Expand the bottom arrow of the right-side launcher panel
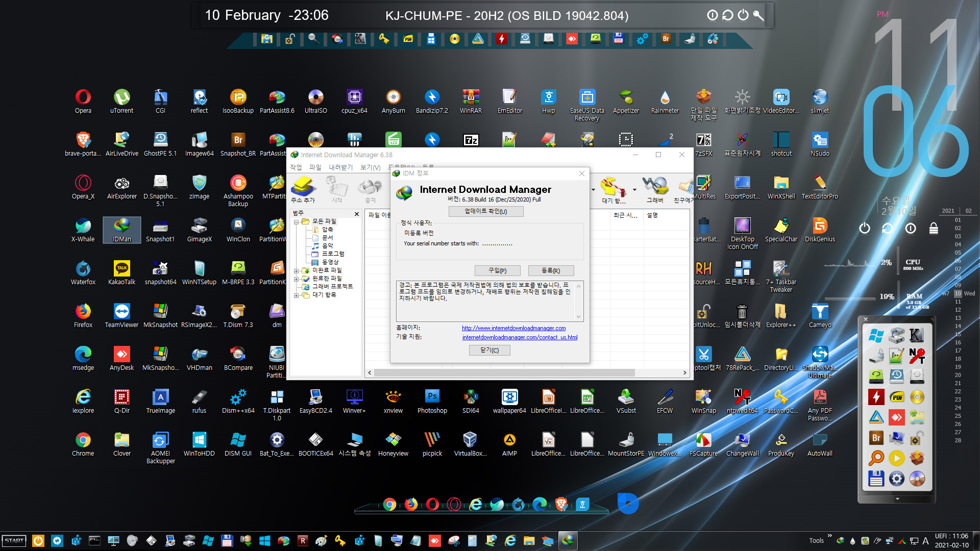Image resolution: width=980 pixels, height=551 pixels. [897, 499]
